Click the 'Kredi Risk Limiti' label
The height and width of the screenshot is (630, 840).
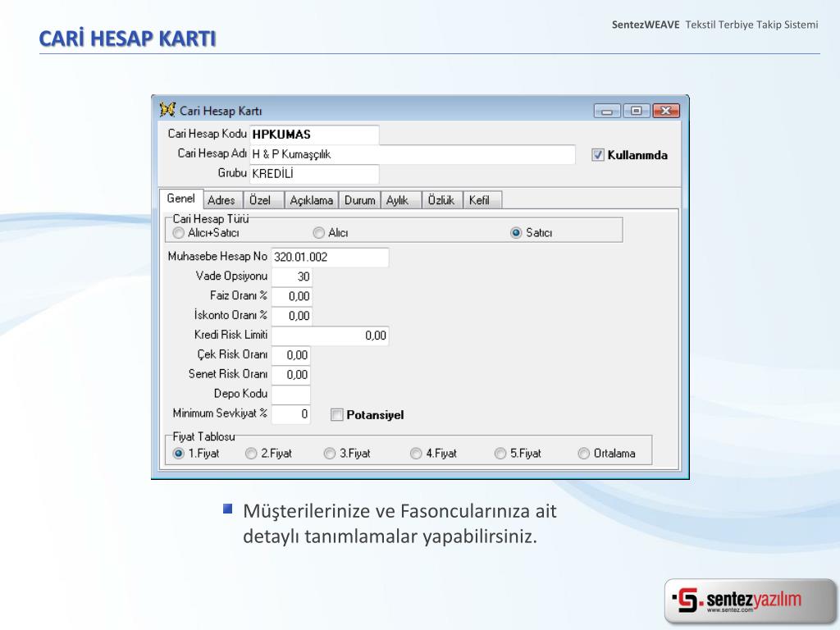coord(231,335)
